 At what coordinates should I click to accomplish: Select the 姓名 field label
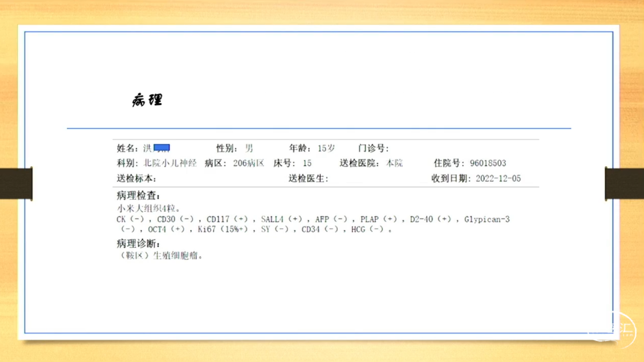tap(127, 148)
